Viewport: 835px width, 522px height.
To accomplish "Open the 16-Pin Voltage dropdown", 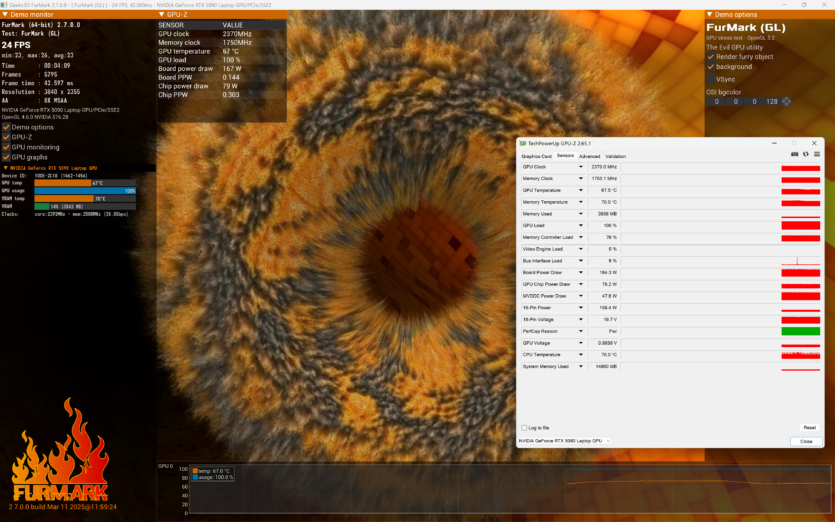I will point(580,320).
